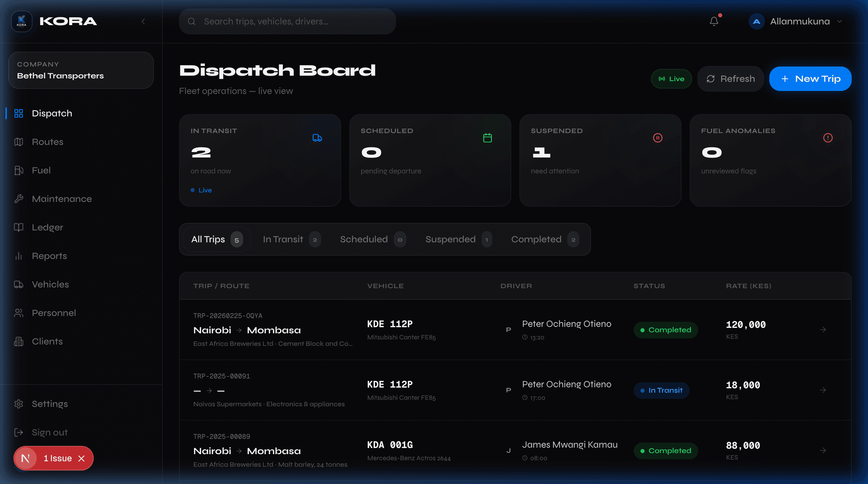The height and width of the screenshot is (484, 868).
Task: Create a New Trip
Action: pos(810,79)
